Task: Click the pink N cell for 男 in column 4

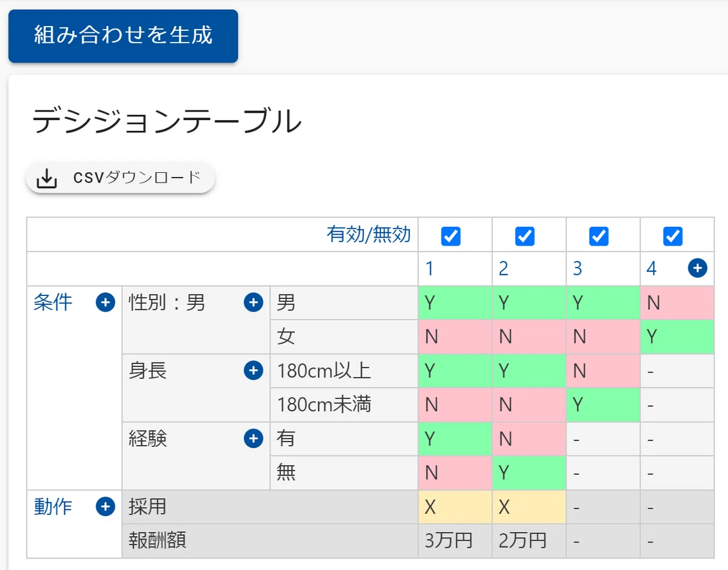Action: 677,303
